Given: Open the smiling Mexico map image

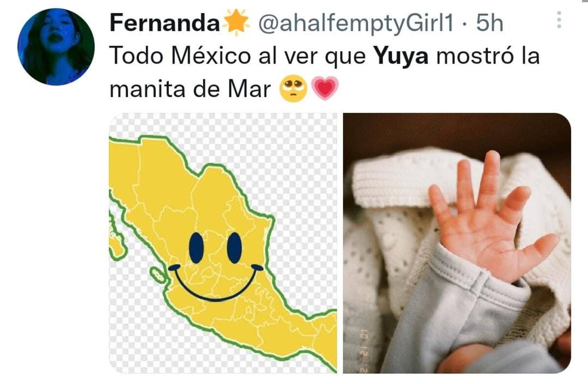Looking at the screenshot, I should (x=223, y=243).
